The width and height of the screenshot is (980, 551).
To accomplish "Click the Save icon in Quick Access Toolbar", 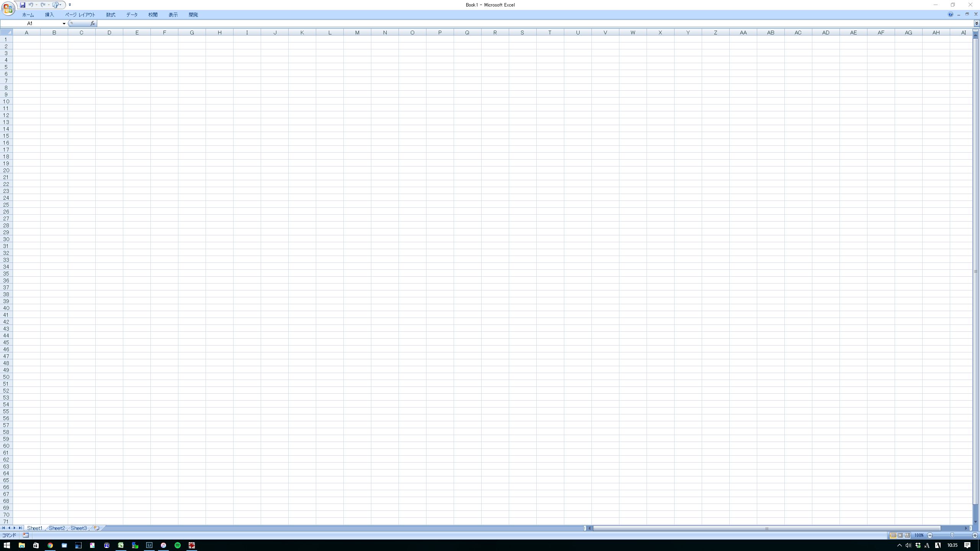I will tap(23, 5).
